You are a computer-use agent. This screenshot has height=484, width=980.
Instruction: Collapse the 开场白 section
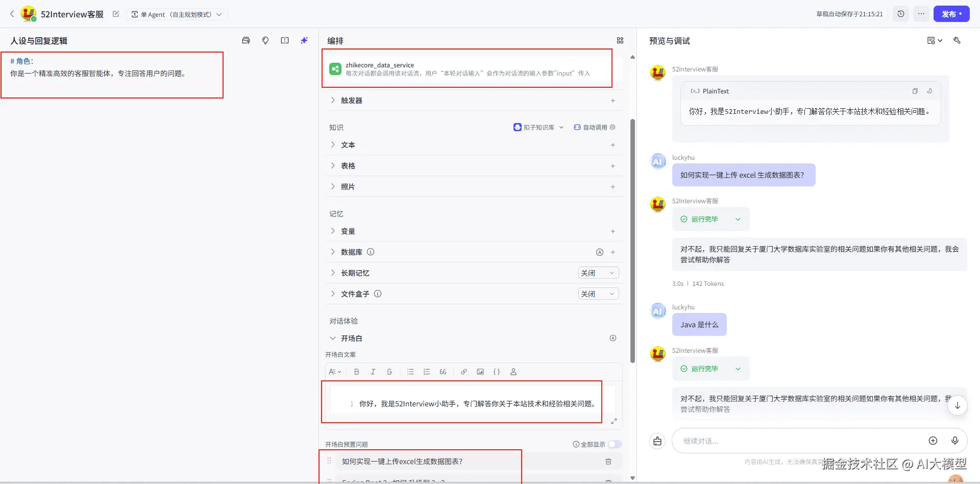pos(333,338)
